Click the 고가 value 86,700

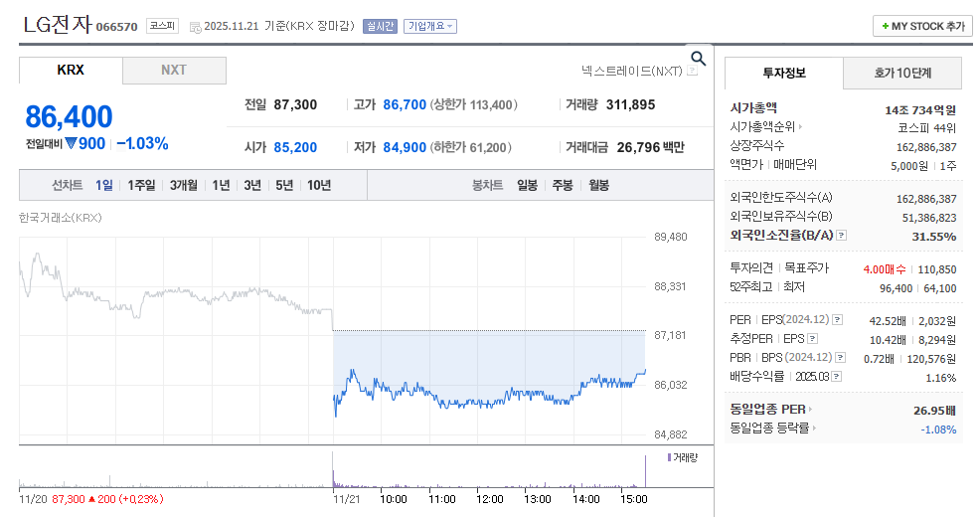[405, 104]
